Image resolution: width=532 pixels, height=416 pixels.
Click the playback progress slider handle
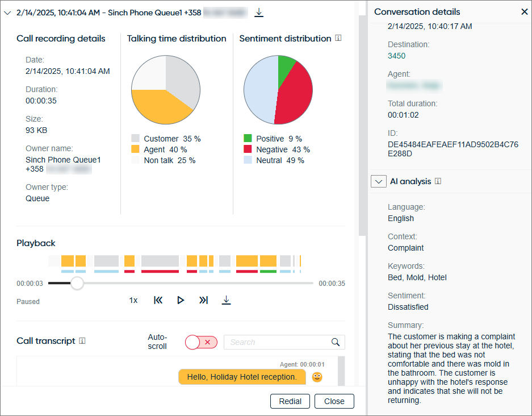click(77, 283)
